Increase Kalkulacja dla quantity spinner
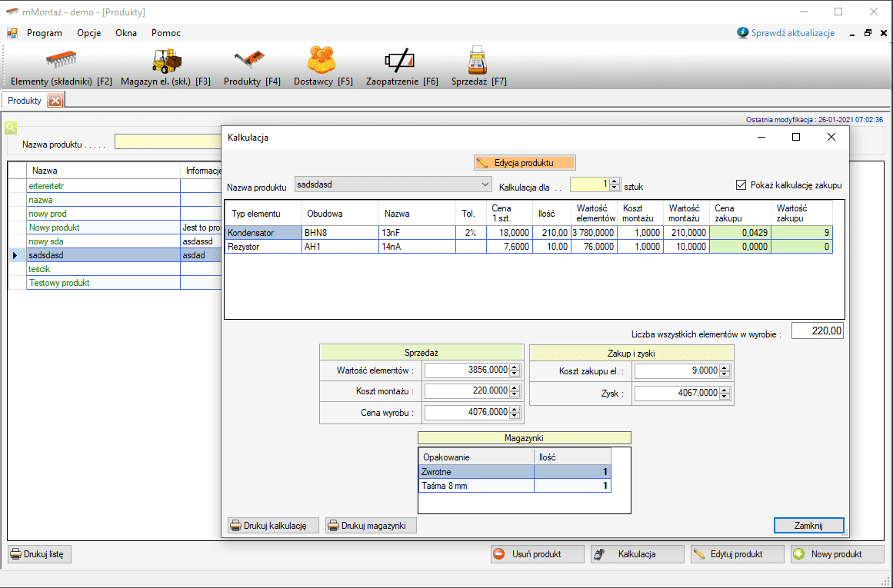The width and height of the screenshot is (893, 588). 614,181
